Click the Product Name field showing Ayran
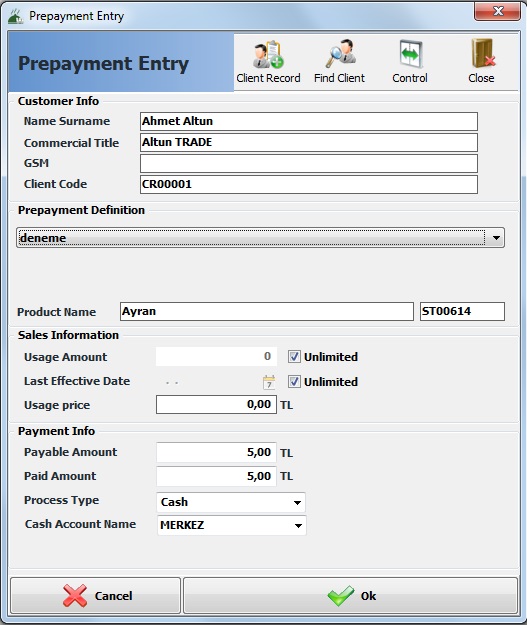Screen dimensions: 527x625 pos(267,311)
